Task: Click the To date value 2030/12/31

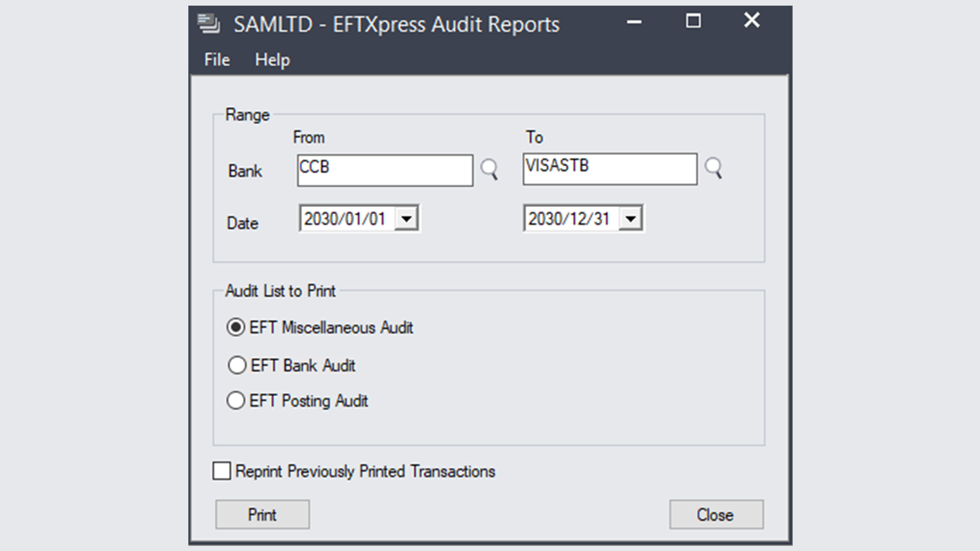Action: (x=569, y=218)
